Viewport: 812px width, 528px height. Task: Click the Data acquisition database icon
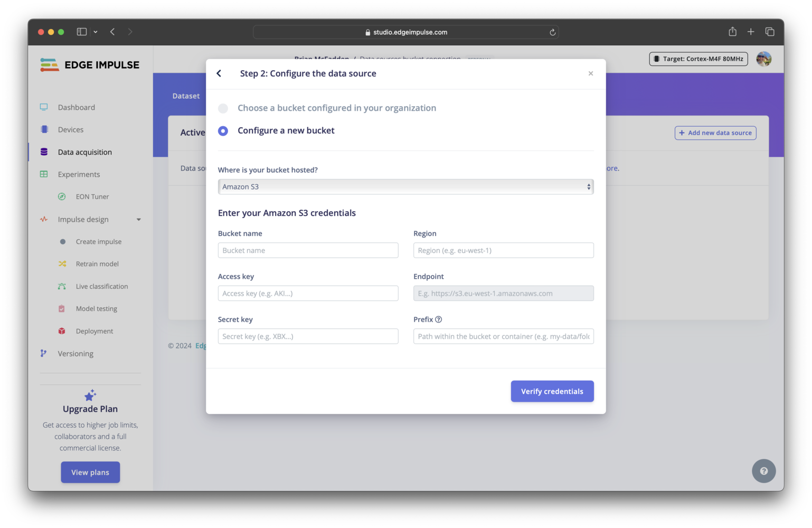point(44,152)
